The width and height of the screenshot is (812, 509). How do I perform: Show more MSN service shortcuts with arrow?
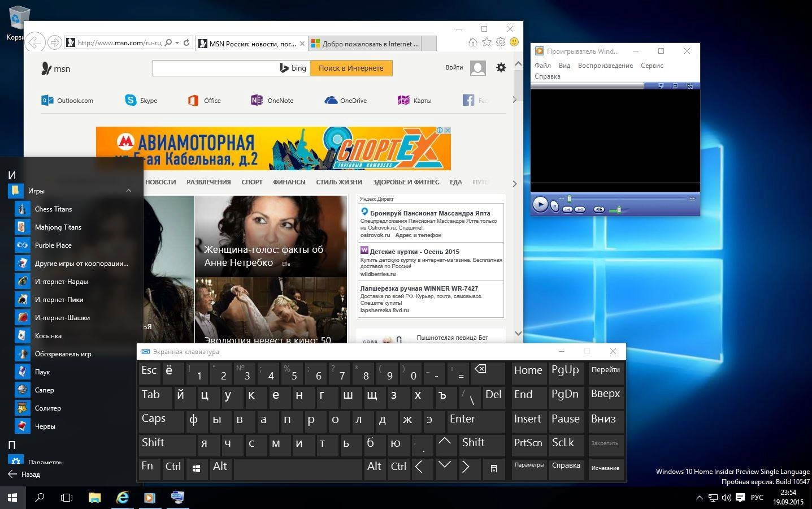(x=514, y=100)
